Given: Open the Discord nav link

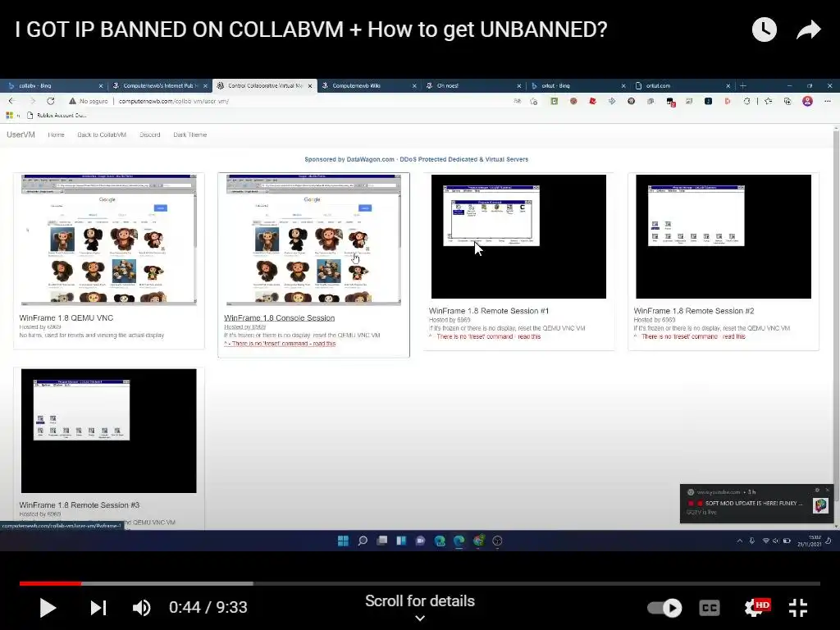Looking at the screenshot, I should [150, 135].
